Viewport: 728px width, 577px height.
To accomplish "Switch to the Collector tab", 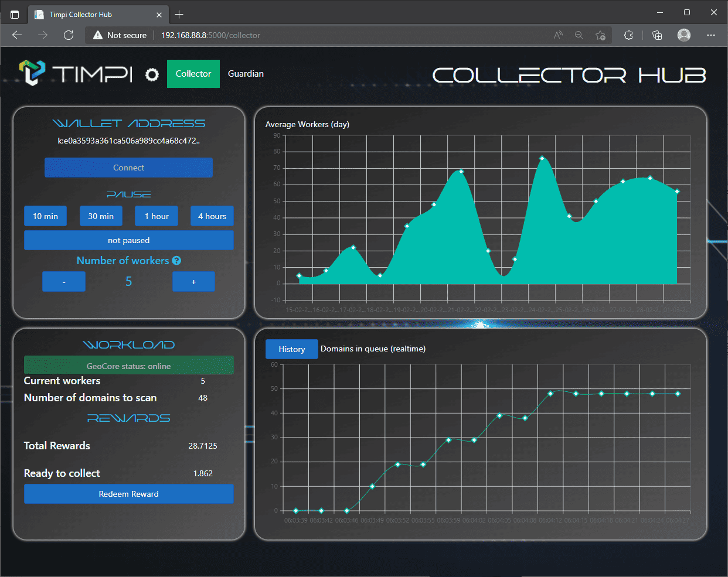I will coord(193,74).
